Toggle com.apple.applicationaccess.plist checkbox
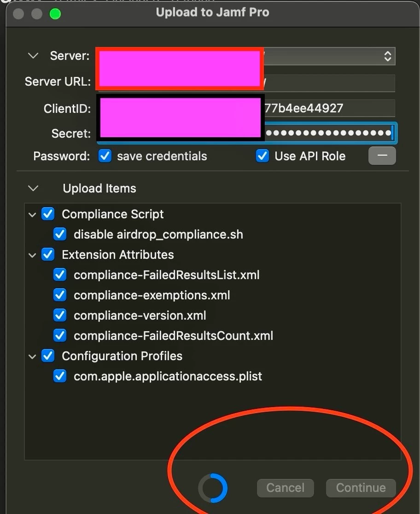Screen dimensions: 420x514 [x=60, y=376]
